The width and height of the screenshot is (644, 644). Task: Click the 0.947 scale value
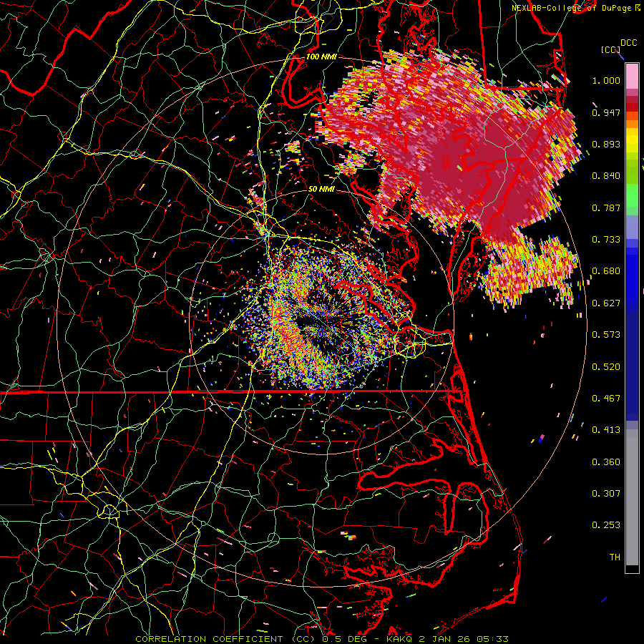pyautogui.click(x=606, y=112)
